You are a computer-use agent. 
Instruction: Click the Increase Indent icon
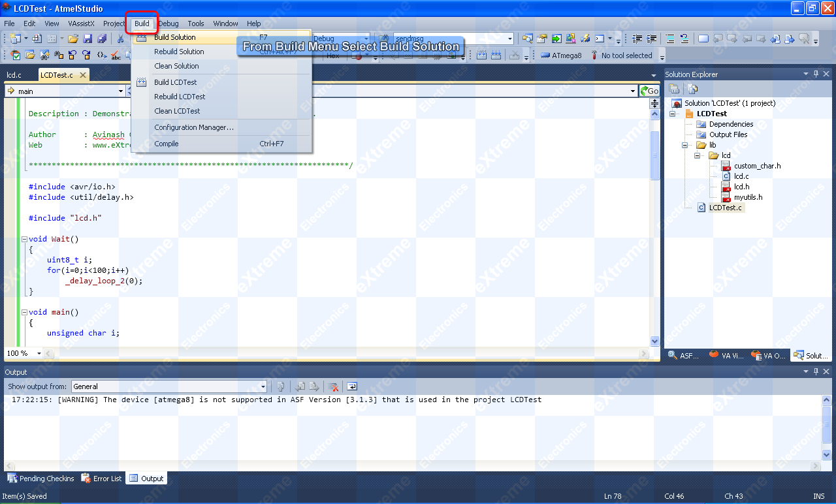coord(651,39)
